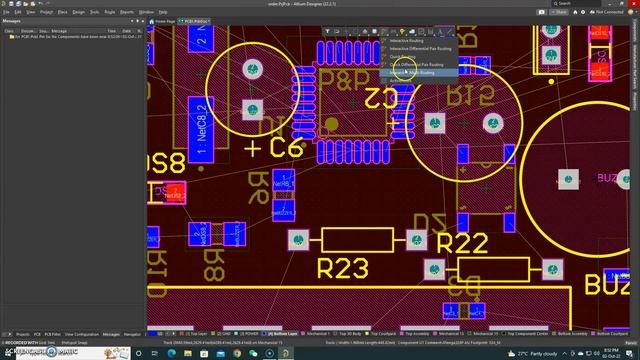Click the Not Connected account indicator
The height and width of the screenshot is (360, 640).
pyautogui.click(x=606, y=12)
